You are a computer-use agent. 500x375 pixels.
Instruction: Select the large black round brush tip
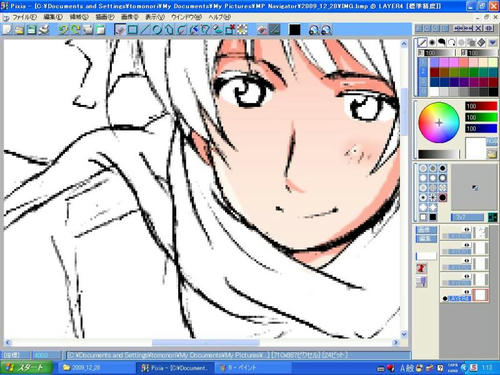[442, 198]
